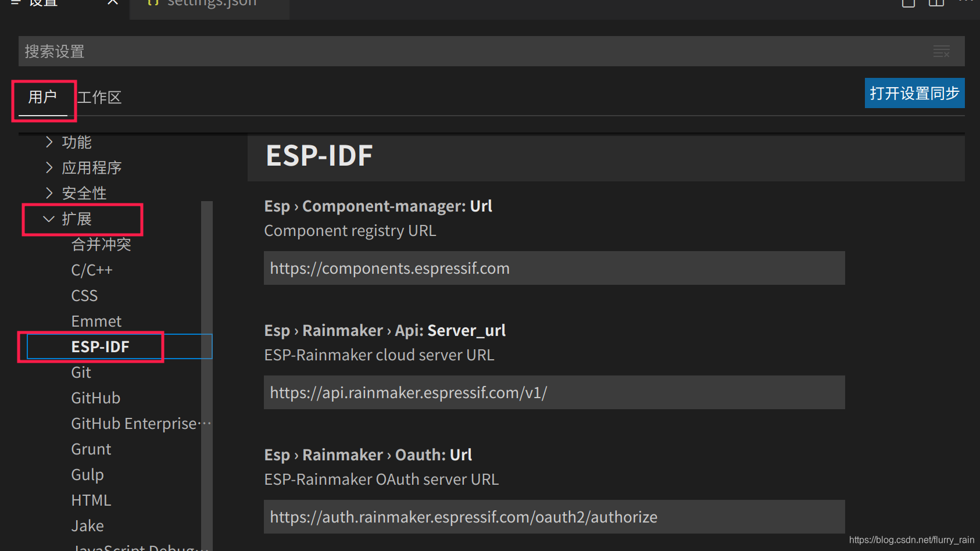The image size is (980, 551).
Task: Collapse the 扩展 category
Action: 68,219
